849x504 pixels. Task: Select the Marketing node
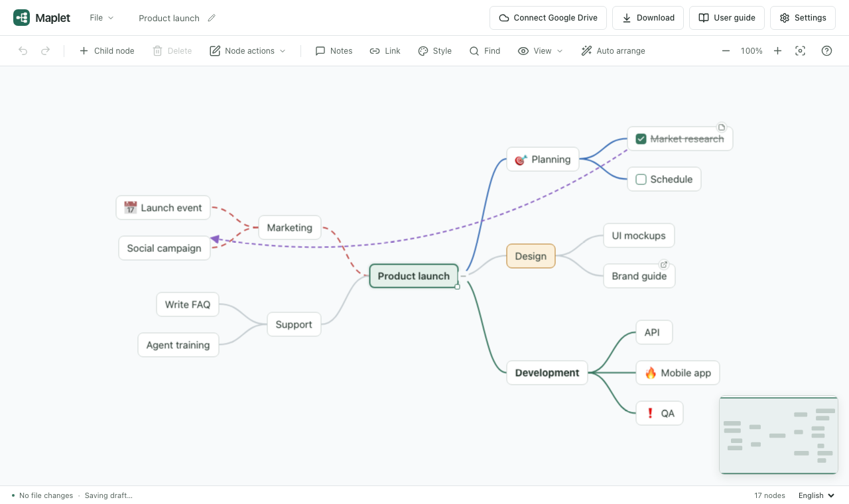pyautogui.click(x=289, y=227)
